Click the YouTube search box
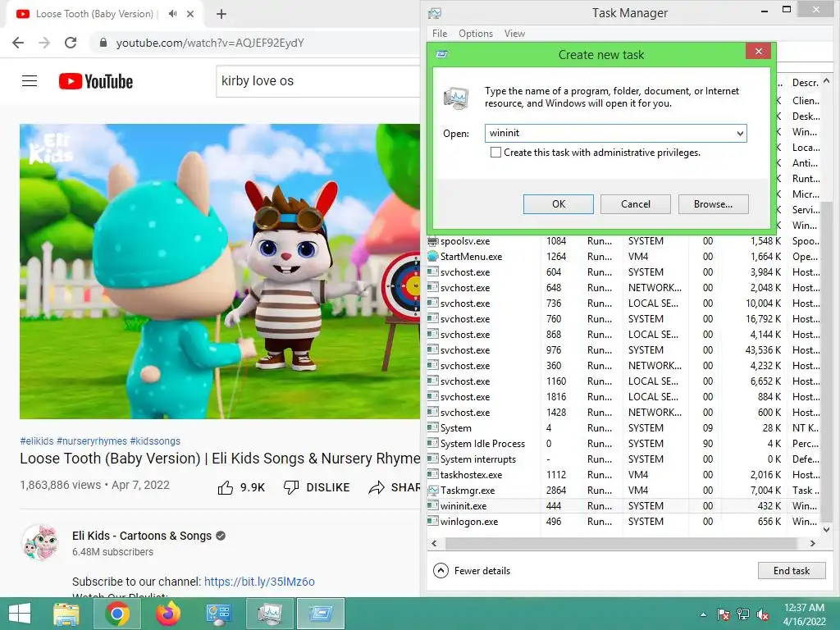 point(317,81)
